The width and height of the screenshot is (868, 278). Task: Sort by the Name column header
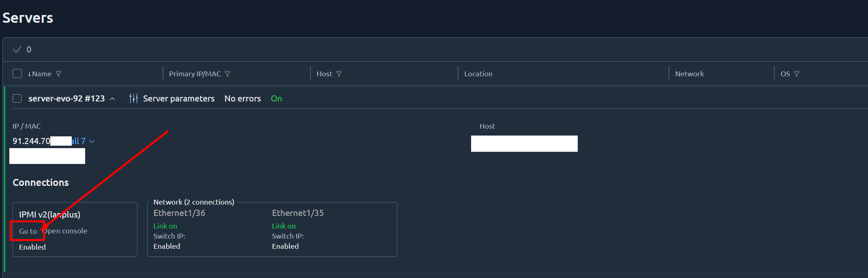(x=41, y=74)
